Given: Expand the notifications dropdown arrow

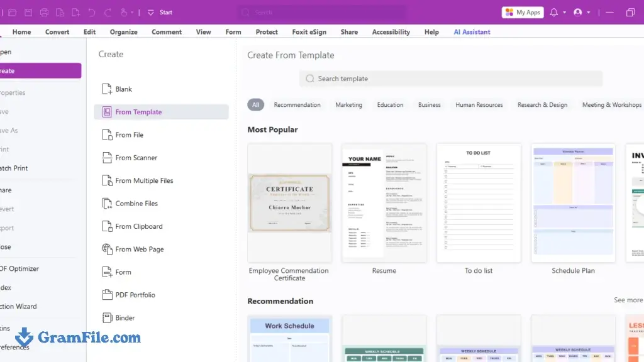Looking at the screenshot, I should pyautogui.click(x=564, y=13).
